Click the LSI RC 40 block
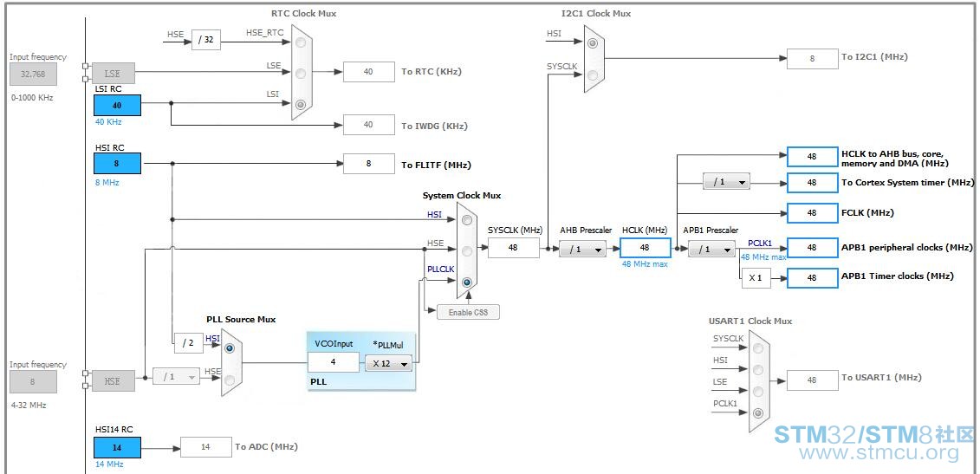This screenshot has width=980, height=474. coord(117,105)
